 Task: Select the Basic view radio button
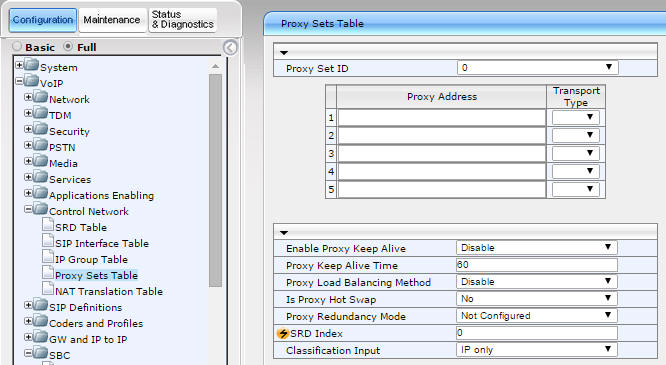(x=17, y=46)
